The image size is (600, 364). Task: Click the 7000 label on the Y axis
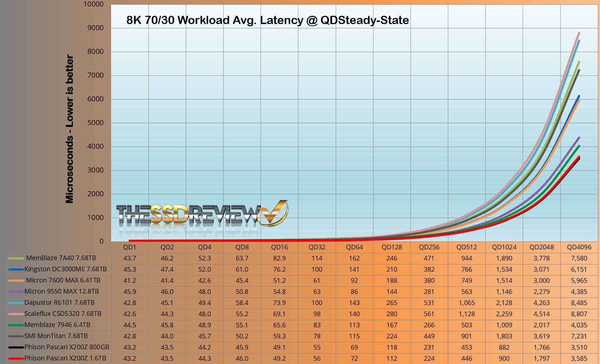(x=95, y=75)
